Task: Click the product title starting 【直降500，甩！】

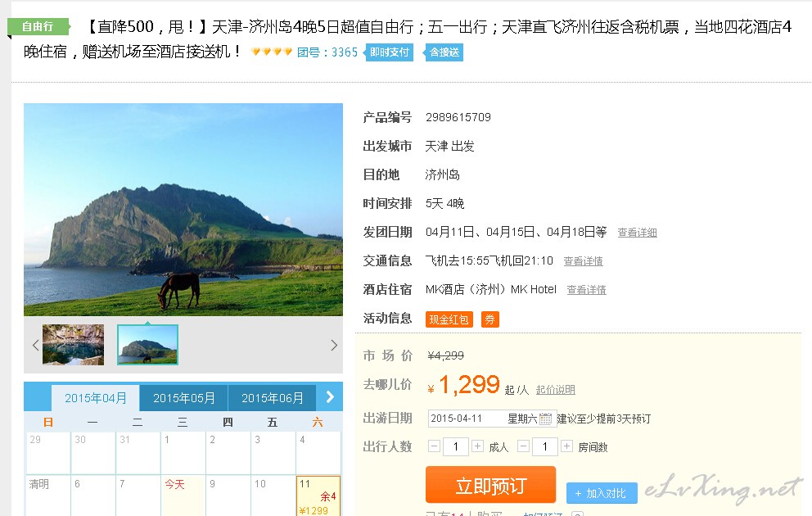Action: (408, 38)
